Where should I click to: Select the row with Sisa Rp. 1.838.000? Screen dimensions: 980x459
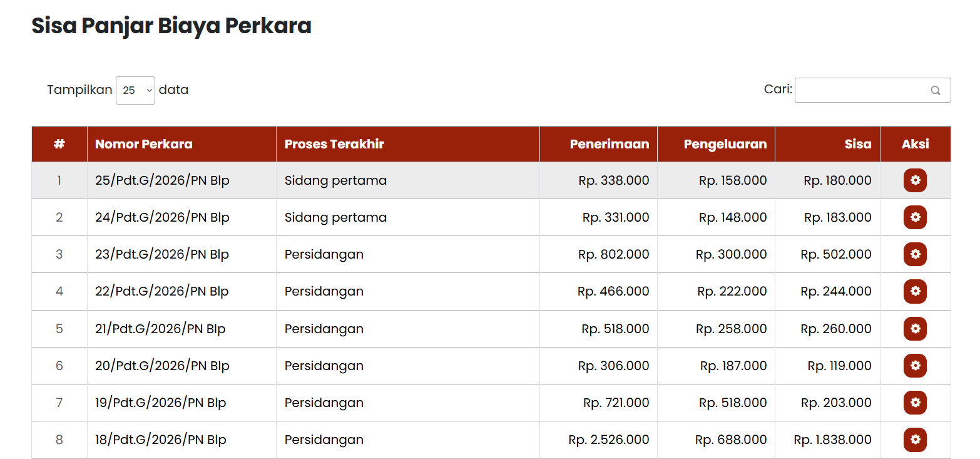pyautogui.click(x=491, y=440)
